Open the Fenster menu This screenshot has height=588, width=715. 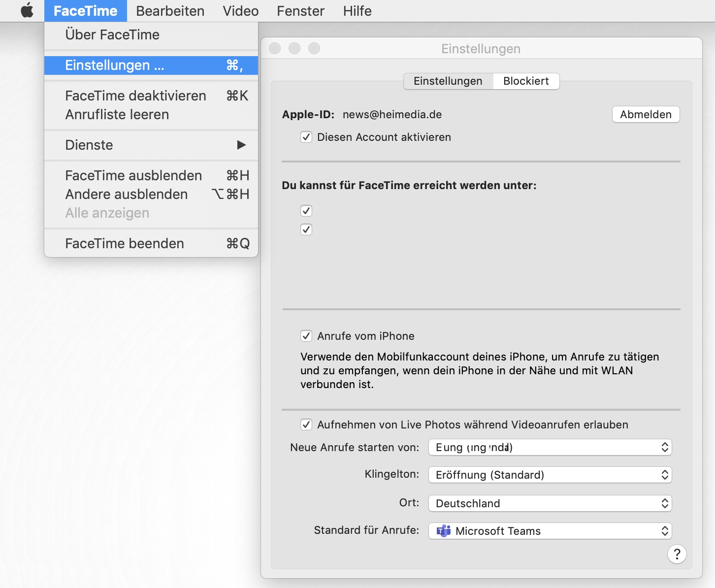[300, 11]
